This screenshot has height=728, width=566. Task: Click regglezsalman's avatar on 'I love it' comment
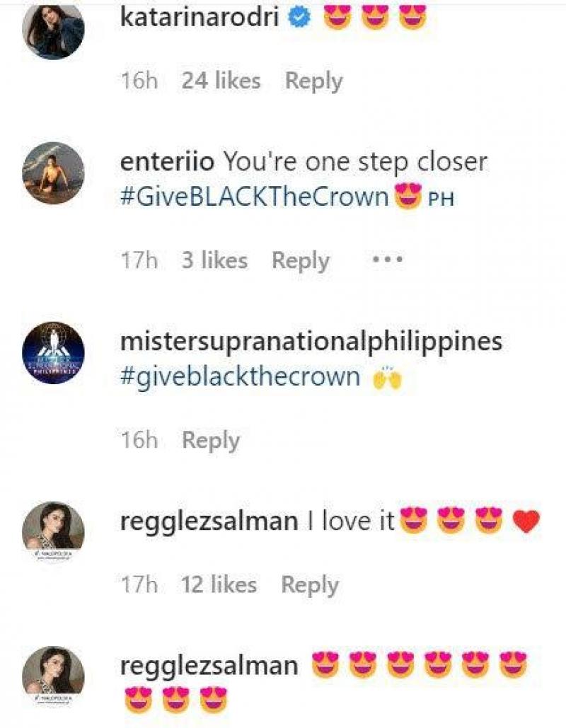(x=54, y=533)
